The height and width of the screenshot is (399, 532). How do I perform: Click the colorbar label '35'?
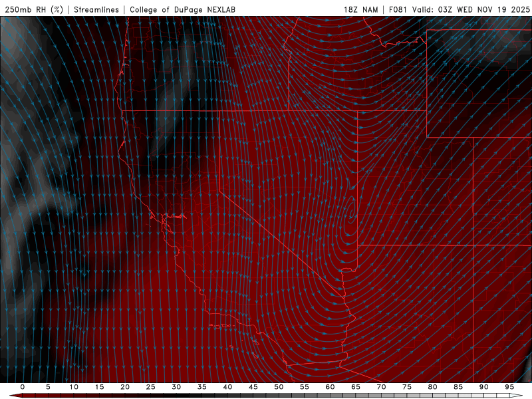[x=202, y=387]
